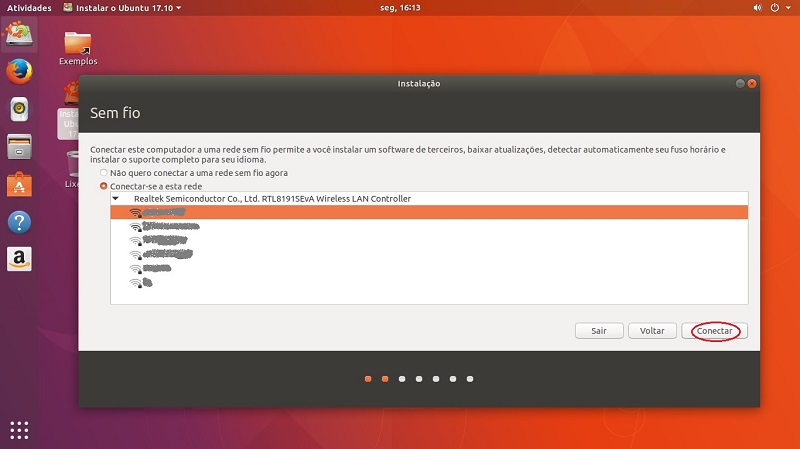Click the volume icon in top bar
Viewport: 800px width, 449px height.
[x=757, y=8]
